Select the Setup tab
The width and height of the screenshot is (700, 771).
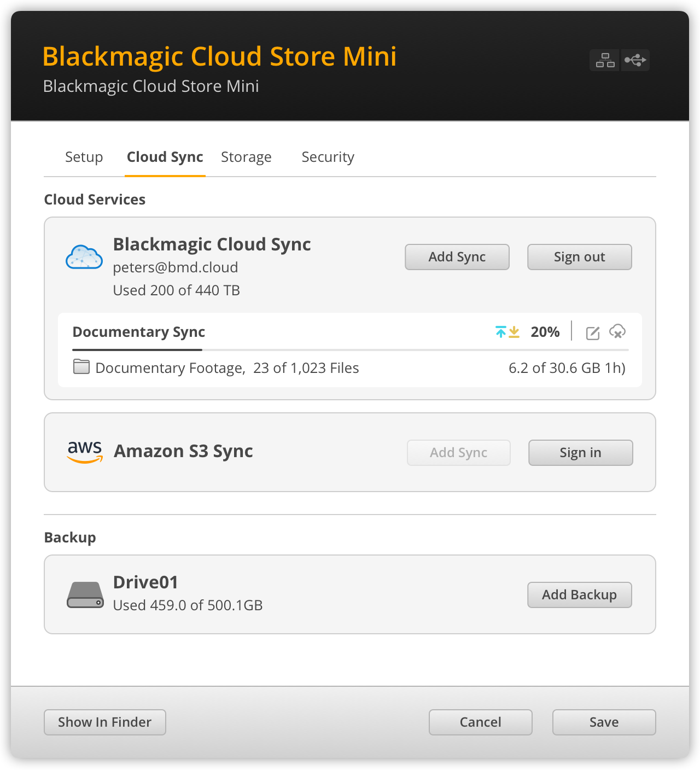pyautogui.click(x=84, y=157)
